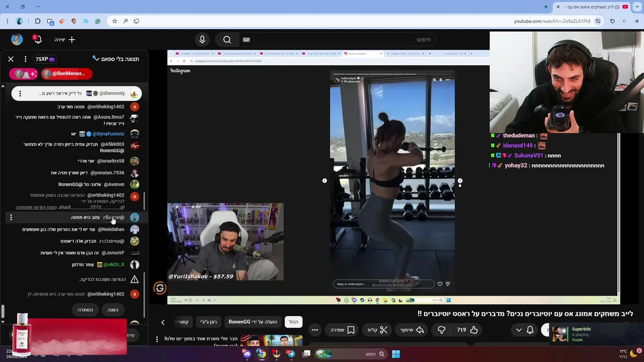Open Discord from Windows taskbar
This screenshot has height=362, width=644.
[x=247, y=354]
